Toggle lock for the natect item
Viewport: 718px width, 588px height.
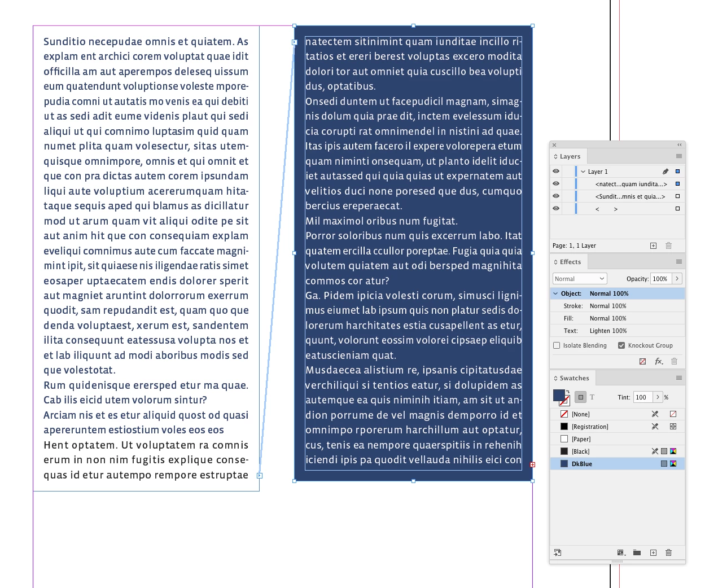(x=568, y=184)
